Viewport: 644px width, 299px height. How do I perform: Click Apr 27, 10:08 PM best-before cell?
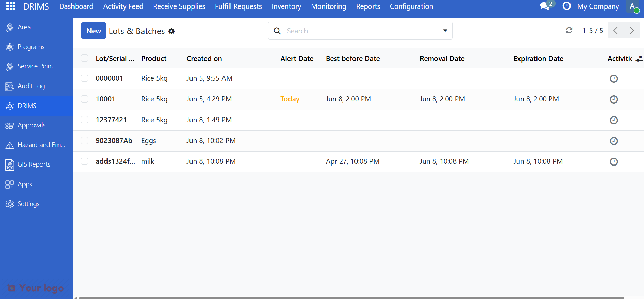353,161
